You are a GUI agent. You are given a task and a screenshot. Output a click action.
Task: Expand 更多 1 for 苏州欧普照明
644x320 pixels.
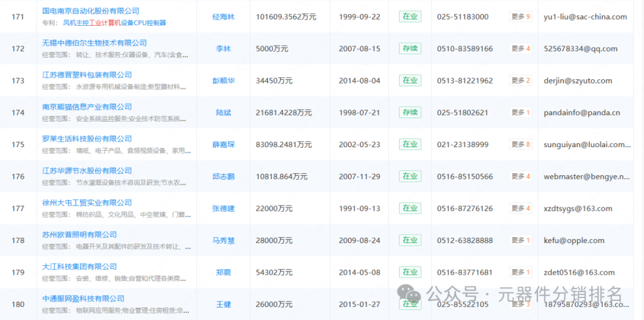point(521,240)
